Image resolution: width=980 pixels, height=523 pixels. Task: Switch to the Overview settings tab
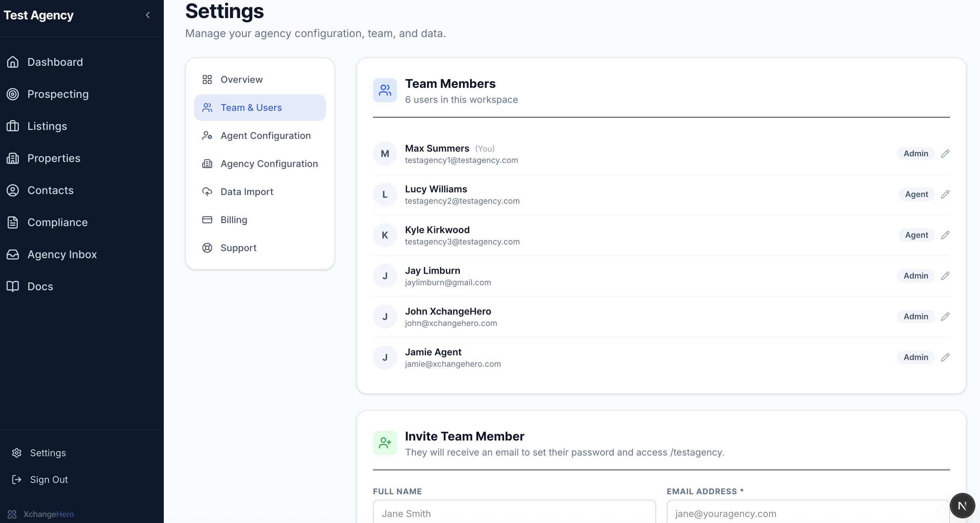coord(242,79)
